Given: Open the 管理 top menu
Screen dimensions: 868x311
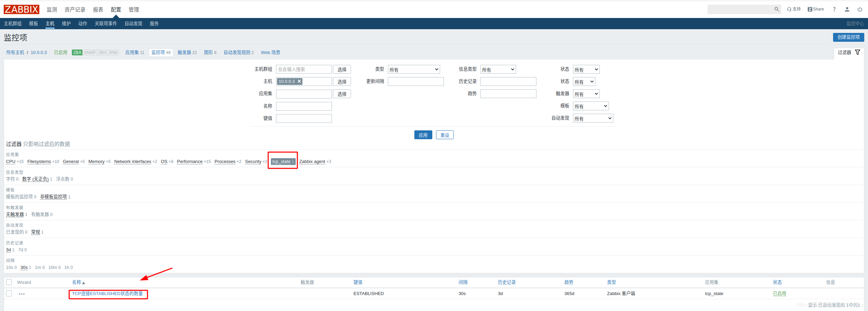Looking at the screenshot, I should tap(134, 10).
